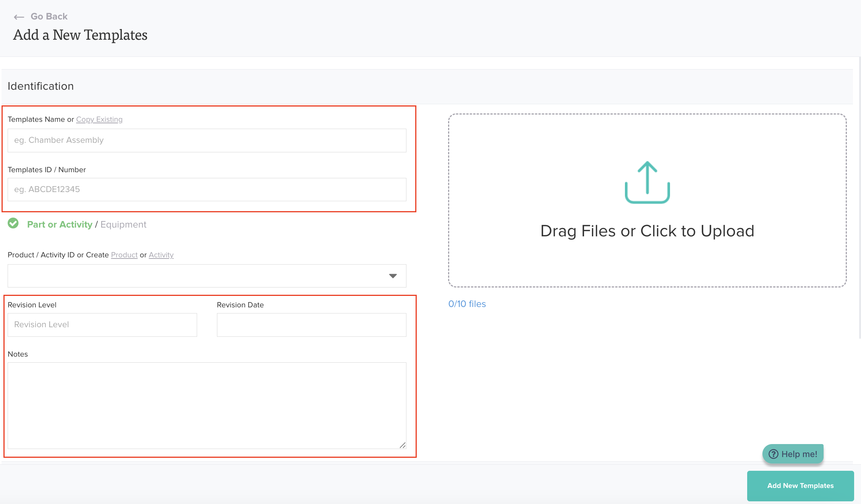The height and width of the screenshot is (504, 861).
Task: Click the Help me question mark icon
Action: click(774, 454)
